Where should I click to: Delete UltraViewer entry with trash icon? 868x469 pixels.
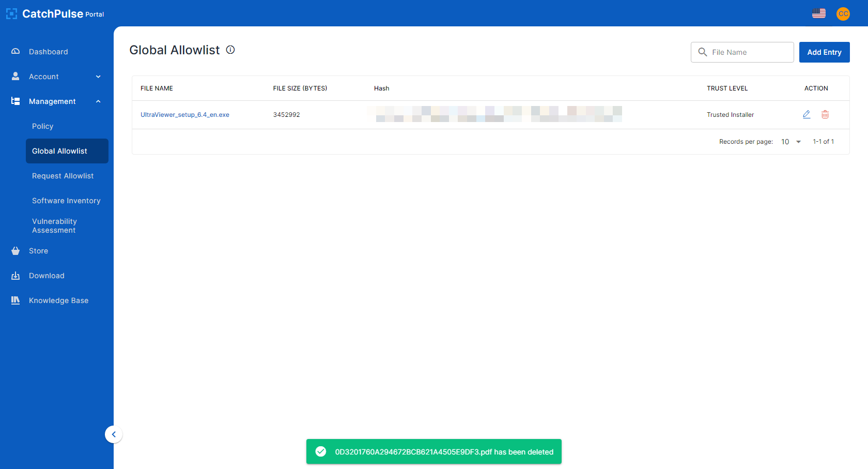point(825,114)
